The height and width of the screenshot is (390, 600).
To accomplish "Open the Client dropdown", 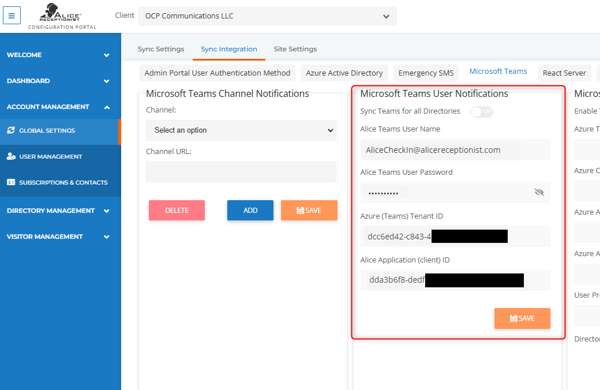I will 267,16.
